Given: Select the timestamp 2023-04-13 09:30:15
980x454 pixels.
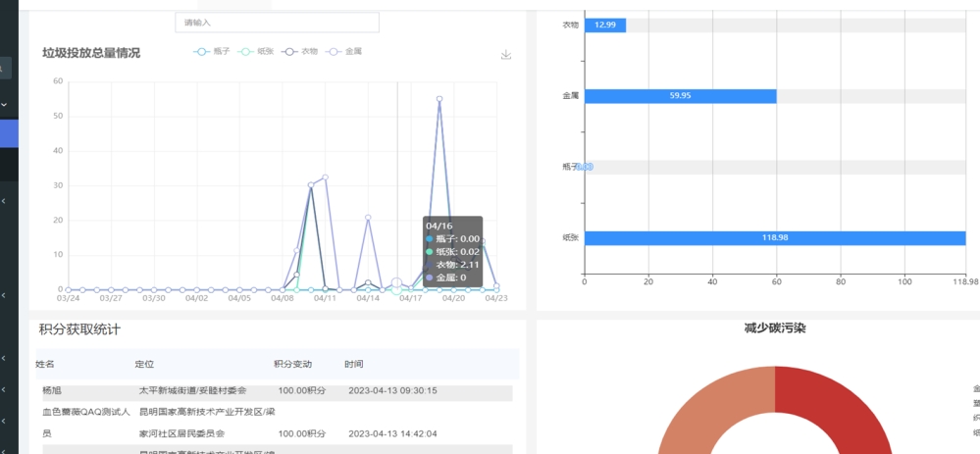Looking at the screenshot, I should coord(392,391).
